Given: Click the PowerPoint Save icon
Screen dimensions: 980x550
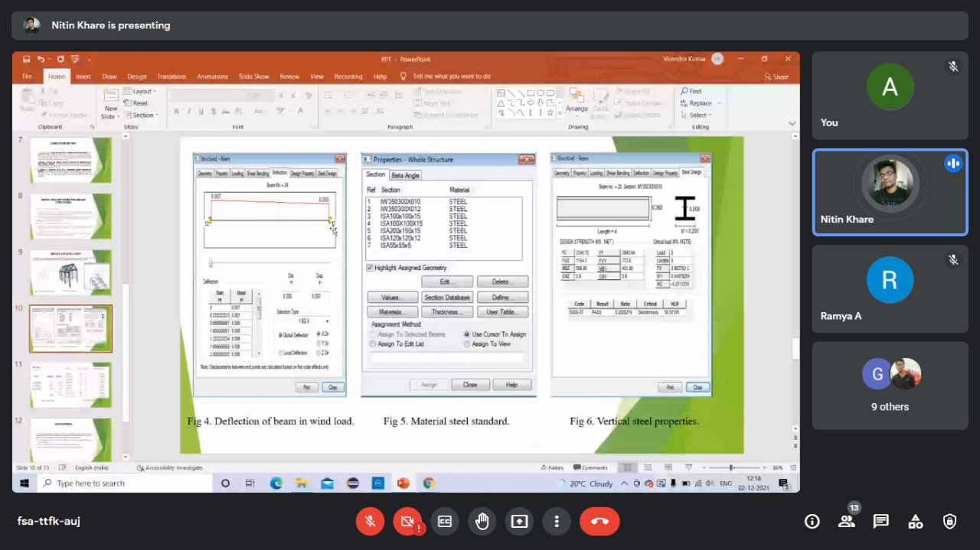Looking at the screenshot, I should pyautogui.click(x=27, y=59).
